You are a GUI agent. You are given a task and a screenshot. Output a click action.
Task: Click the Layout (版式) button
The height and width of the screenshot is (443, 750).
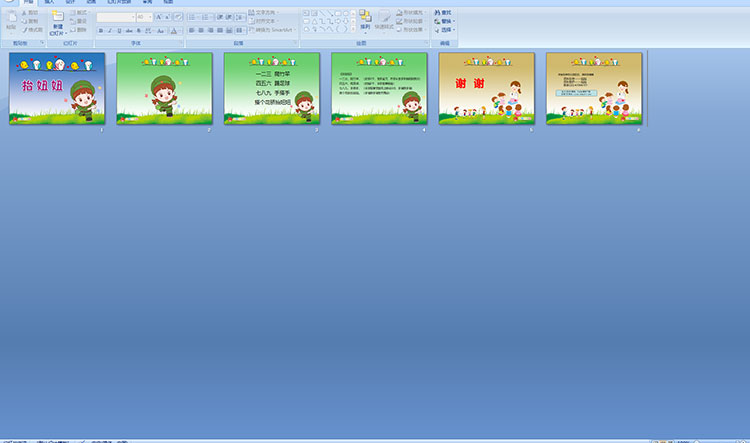tap(80, 12)
